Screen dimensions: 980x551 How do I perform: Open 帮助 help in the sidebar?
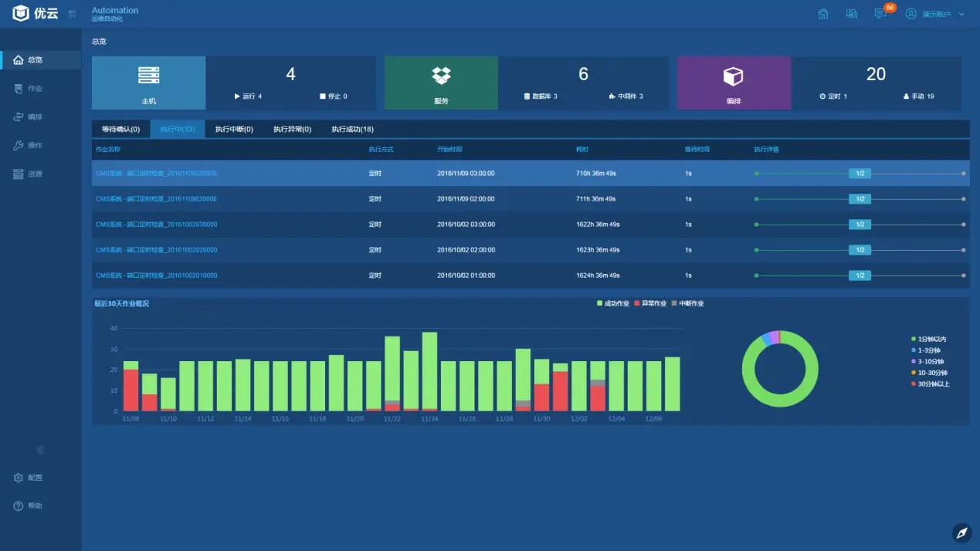29,506
